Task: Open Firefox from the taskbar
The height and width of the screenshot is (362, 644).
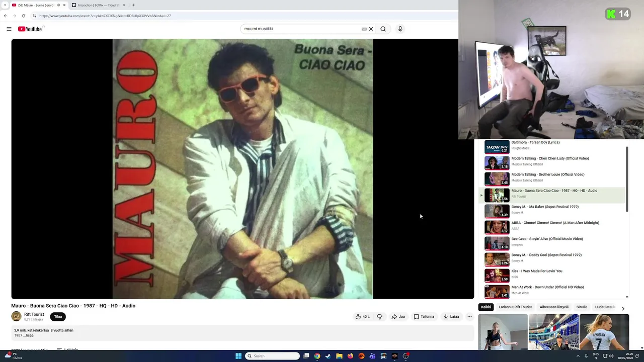Action: click(350, 356)
